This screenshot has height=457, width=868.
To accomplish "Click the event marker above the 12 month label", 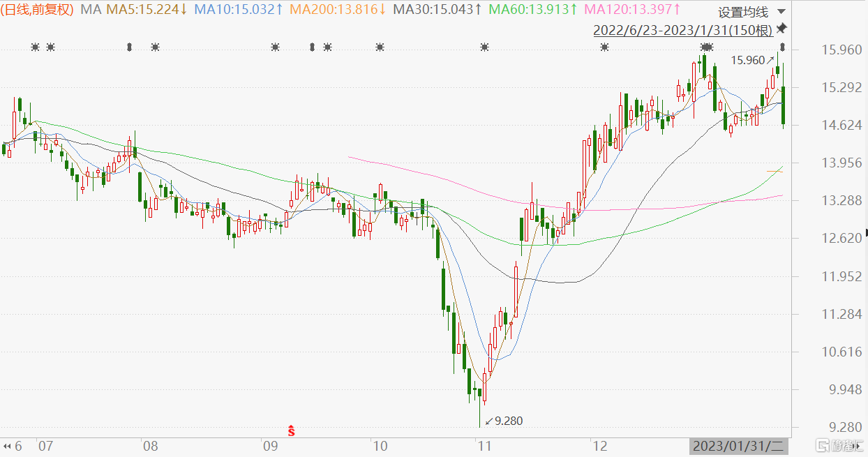I will click(x=604, y=47).
